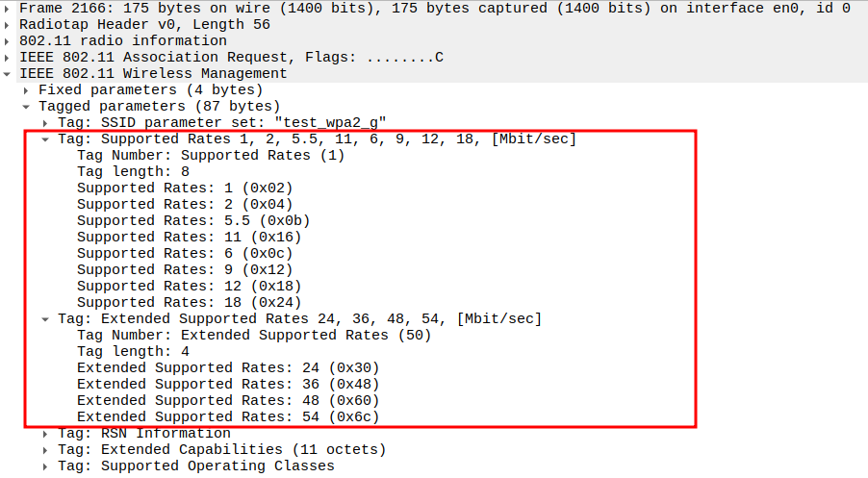Expand the Frame 2166 row
868x478 pixels.
click(9, 8)
